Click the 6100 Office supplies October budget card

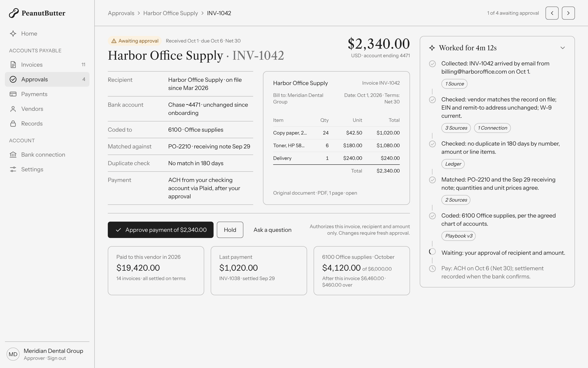(x=362, y=271)
